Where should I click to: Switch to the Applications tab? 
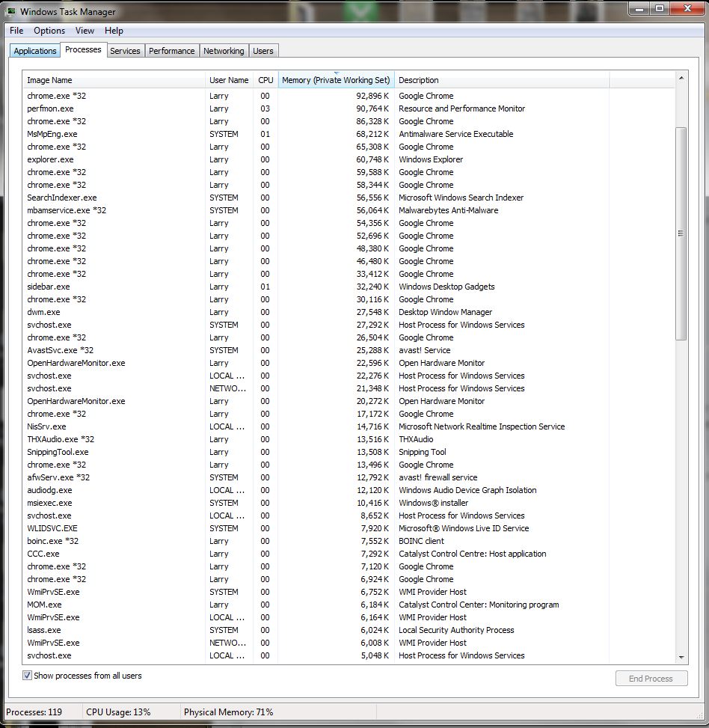(x=35, y=51)
